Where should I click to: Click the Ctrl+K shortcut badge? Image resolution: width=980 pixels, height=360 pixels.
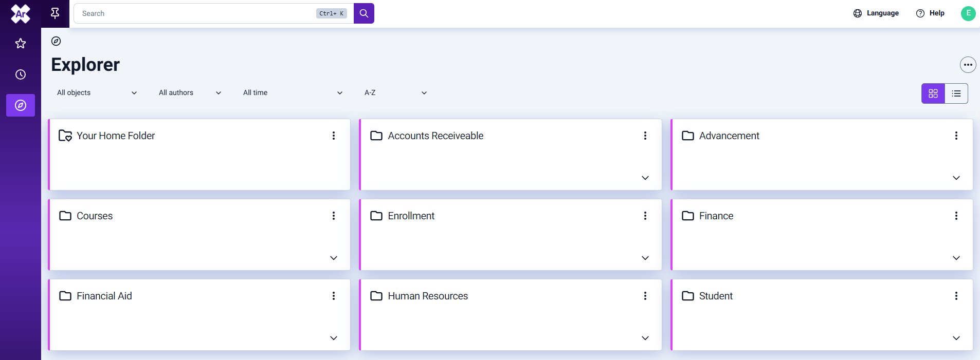pos(332,13)
